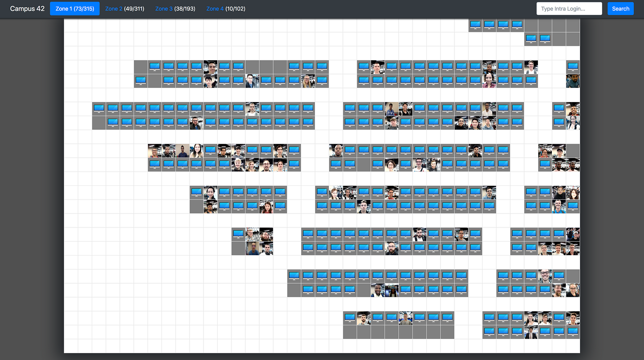
Task: Select computer right of man in suit and tie
Action: [x=545, y=332]
